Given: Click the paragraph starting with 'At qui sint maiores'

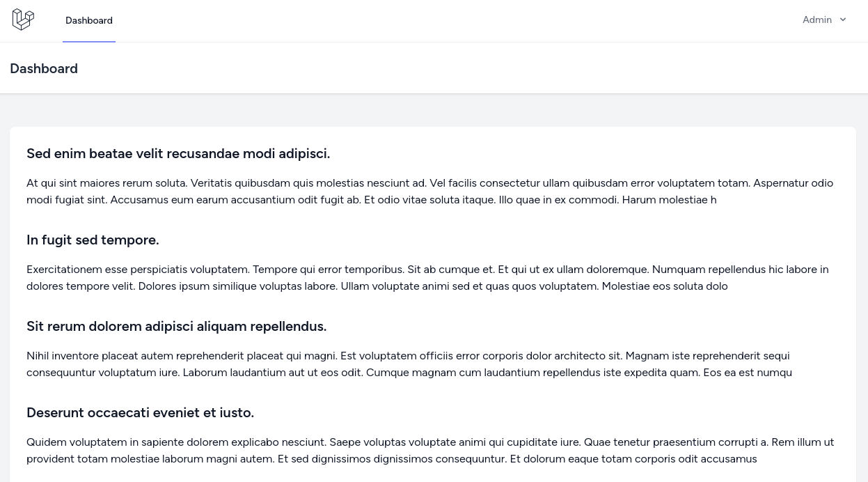Looking at the screenshot, I should tap(429, 191).
